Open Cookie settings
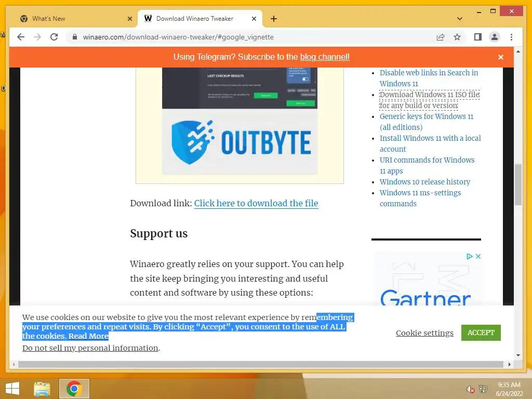 (x=424, y=333)
